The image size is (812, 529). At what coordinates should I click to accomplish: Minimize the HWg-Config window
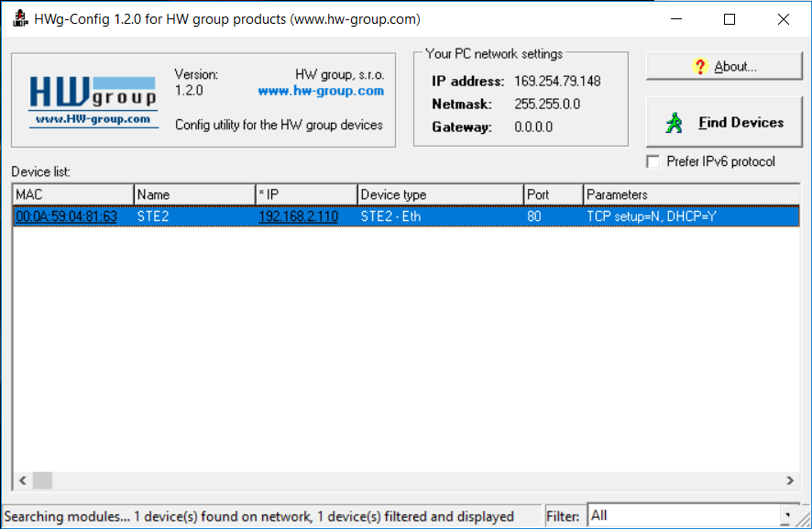point(675,19)
